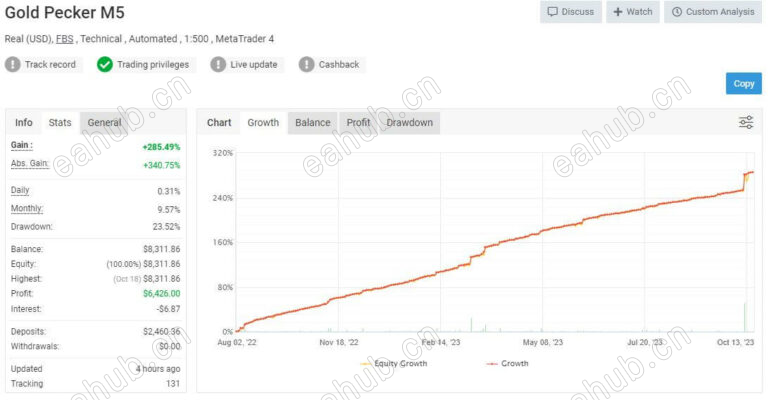Screen dimensions: 769x400
Task: Show the Profit chart tab
Action: pyautogui.click(x=358, y=123)
